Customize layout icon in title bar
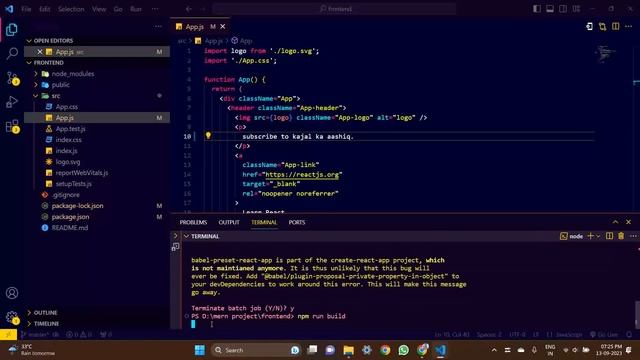The height and width of the screenshot is (360, 640). (576, 9)
